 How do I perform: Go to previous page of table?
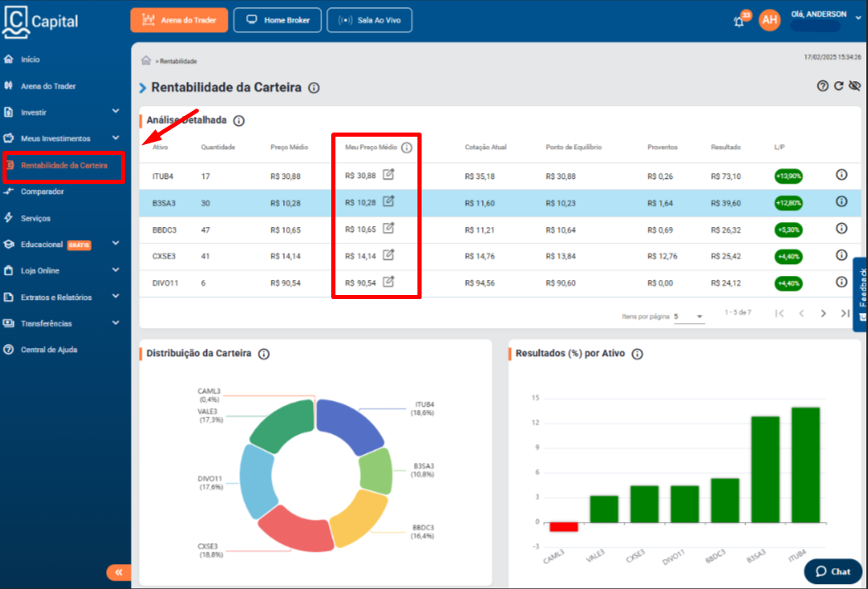click(x=802, y=313)
